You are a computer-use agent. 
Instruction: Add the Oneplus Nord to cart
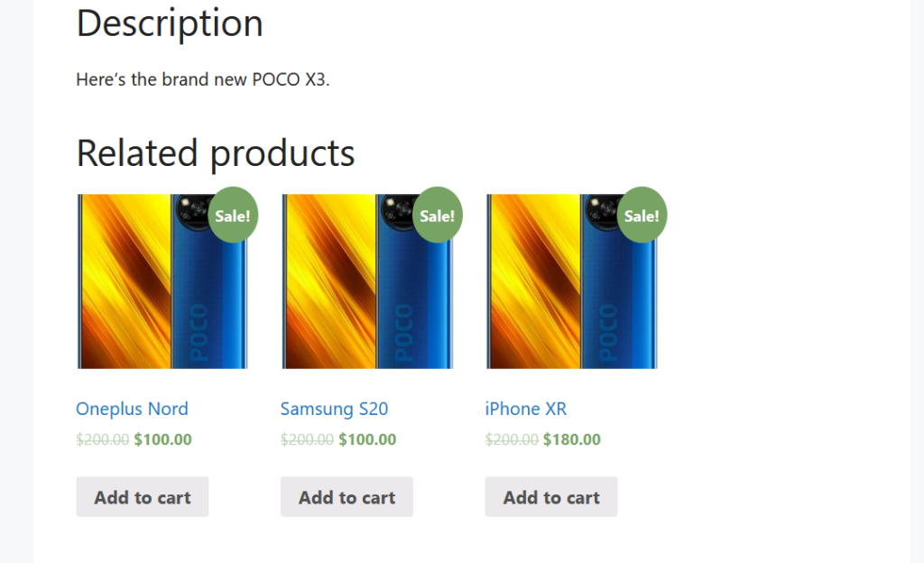pos(142,497)
